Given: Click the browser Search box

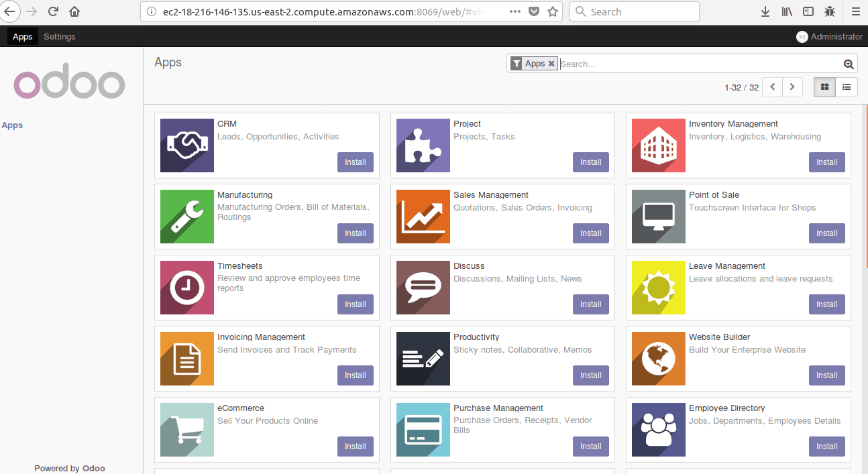Looking at the screenshot, I should pos(635,11).
